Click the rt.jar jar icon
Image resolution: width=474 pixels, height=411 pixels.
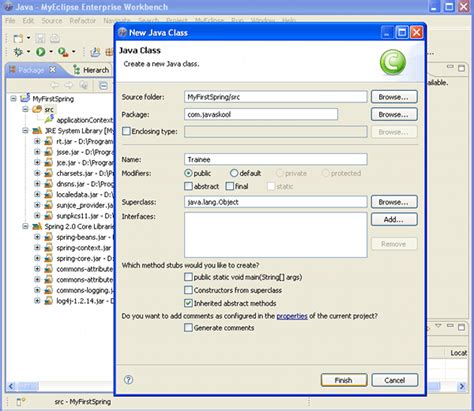(49, 141)
